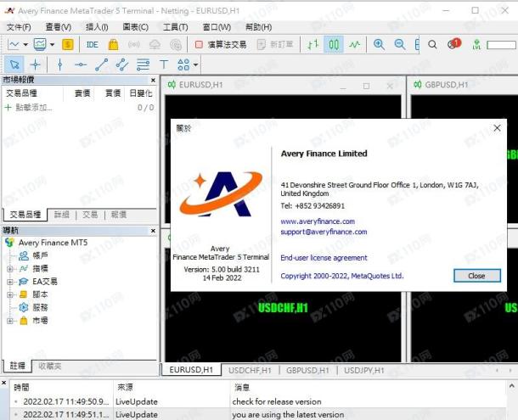Open the 圖表(C) menu
The image size is (518, 420).
click(x=136, y=27)
